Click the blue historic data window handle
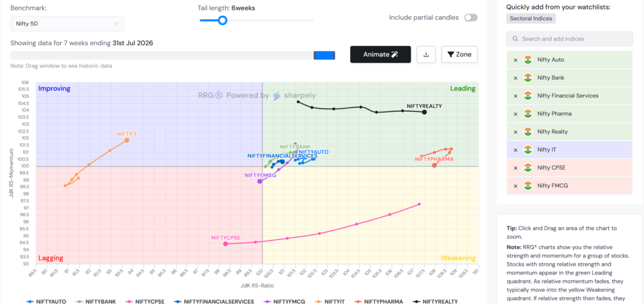The width and height of the screenshot is (644, 304). point(325,55)
